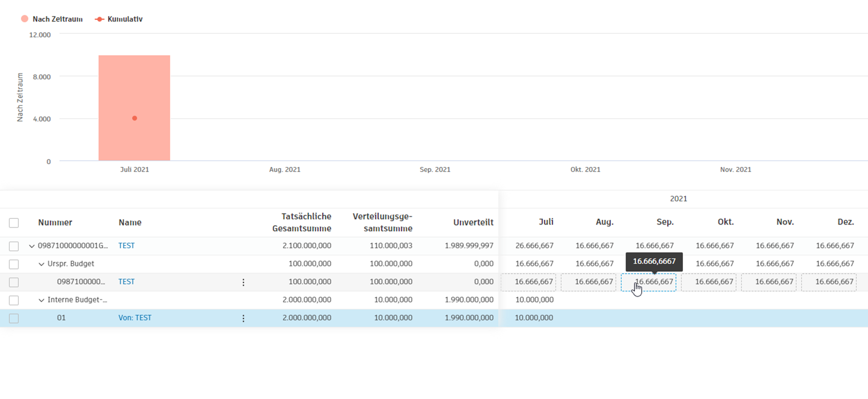The width and height of the screenshot is (868, 399).
Task: Click the Urspr. Budget row label
Action: (x=71, y=263)
